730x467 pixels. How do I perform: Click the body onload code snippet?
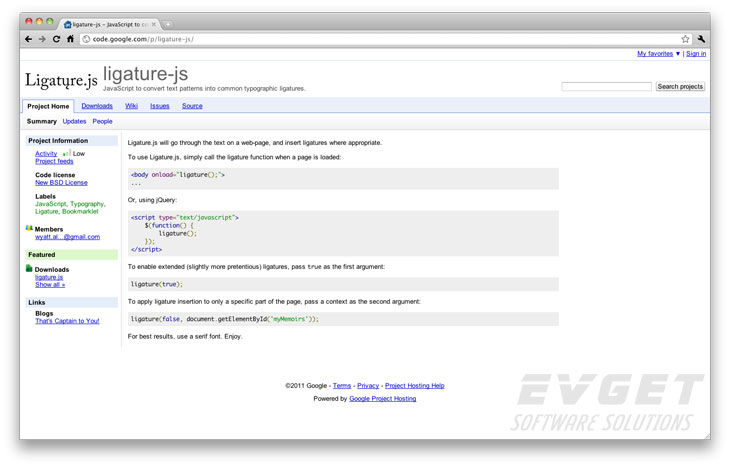point(343,179)
